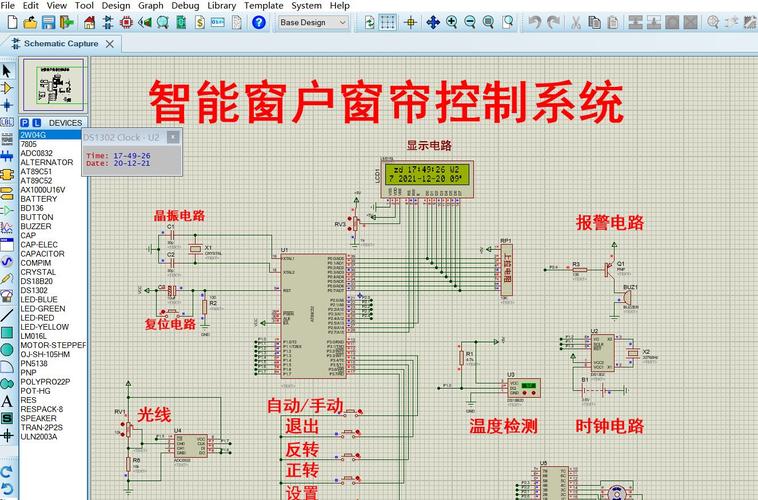Select ULN2003A in the devices list
This screenshot has height=500, width=758.
[39, 437]
